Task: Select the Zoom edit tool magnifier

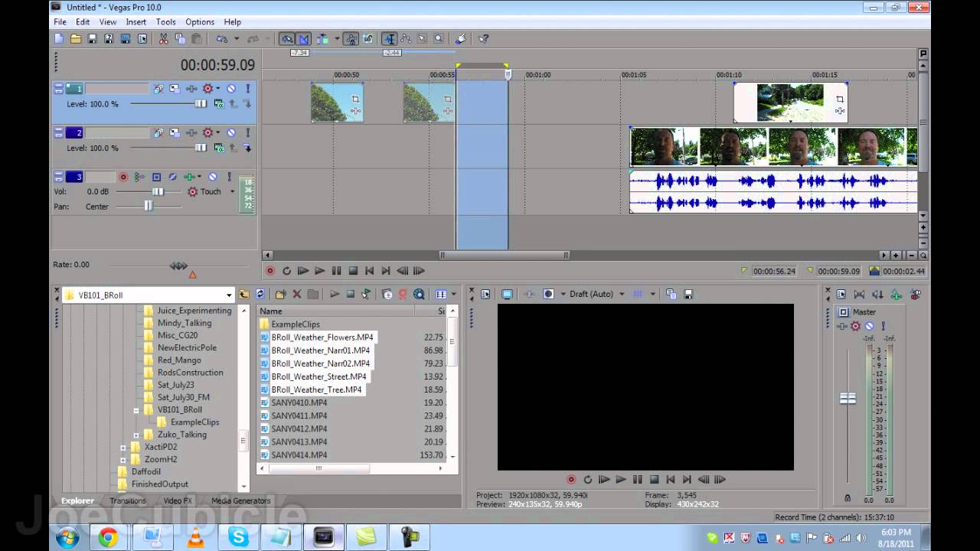Action: pos(439,38)
